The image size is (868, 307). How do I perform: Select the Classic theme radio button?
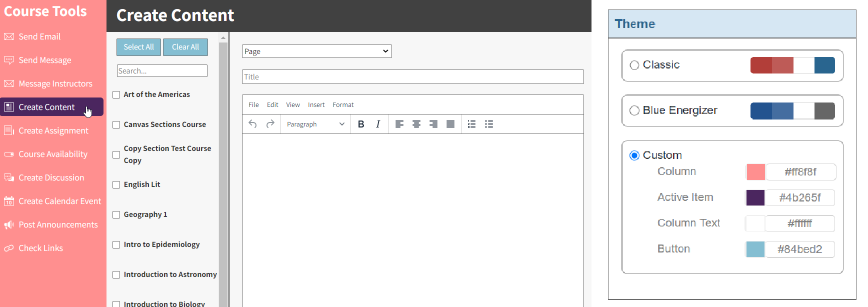[x=634, y=65]
